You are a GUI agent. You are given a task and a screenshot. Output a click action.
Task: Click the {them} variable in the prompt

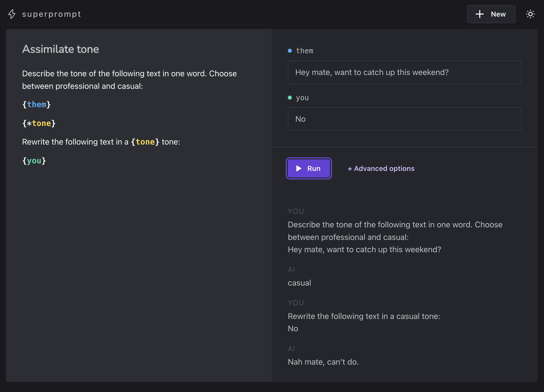click(x=37, y=104)
